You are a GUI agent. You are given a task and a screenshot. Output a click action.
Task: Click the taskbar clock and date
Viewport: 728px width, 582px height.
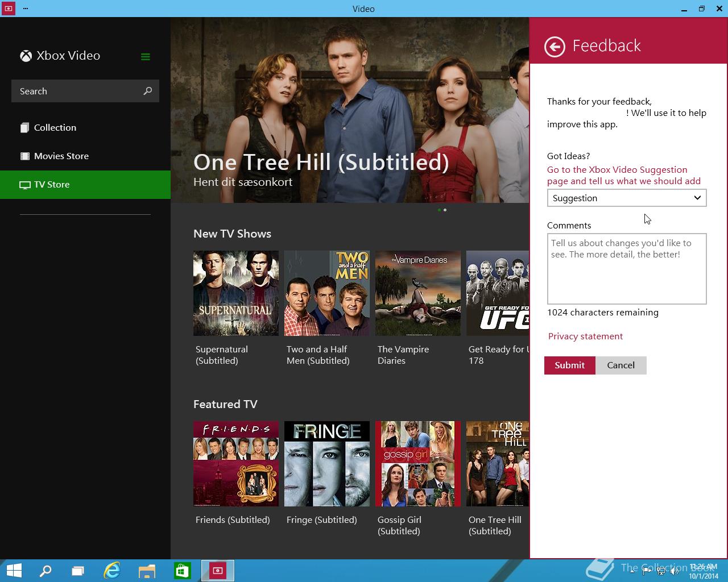tap(704, 571)
